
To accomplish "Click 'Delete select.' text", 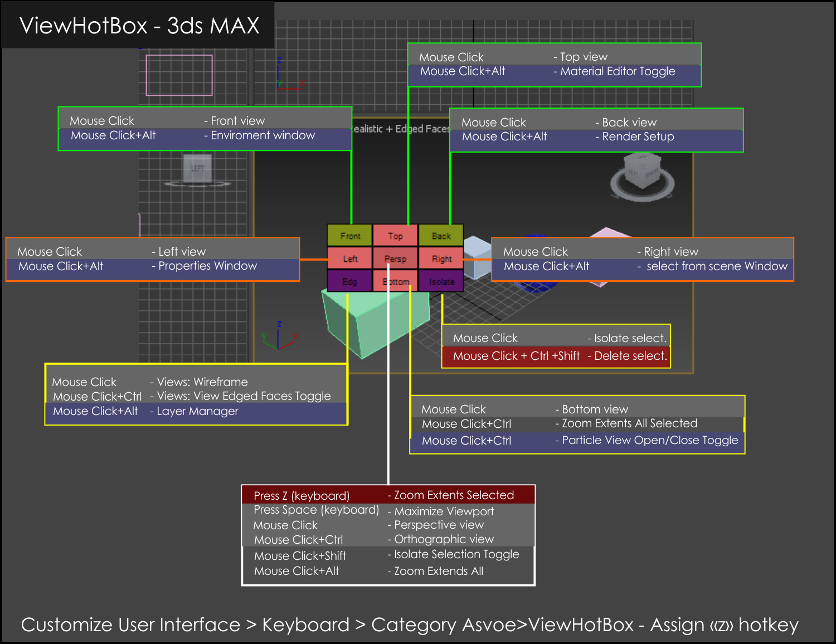I will [x=630, y=356].
